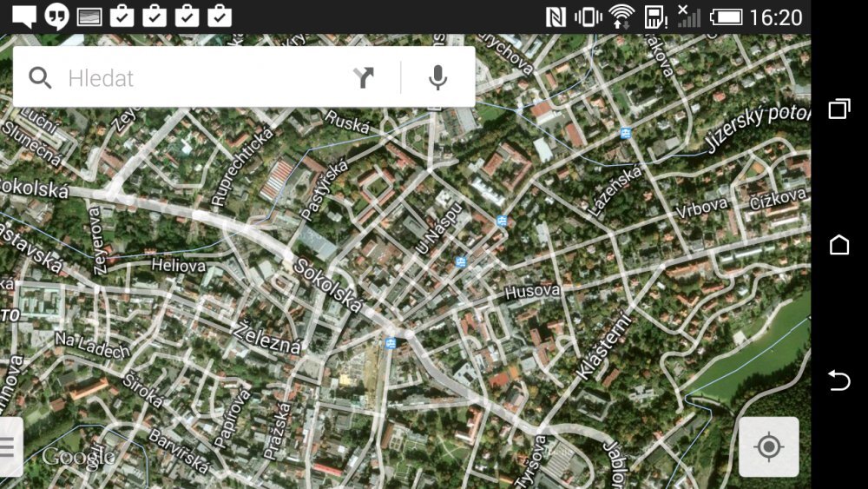Tap the NFC status icon
The height and width of the screenshot is (489, 868).
[x=556, y=17]
